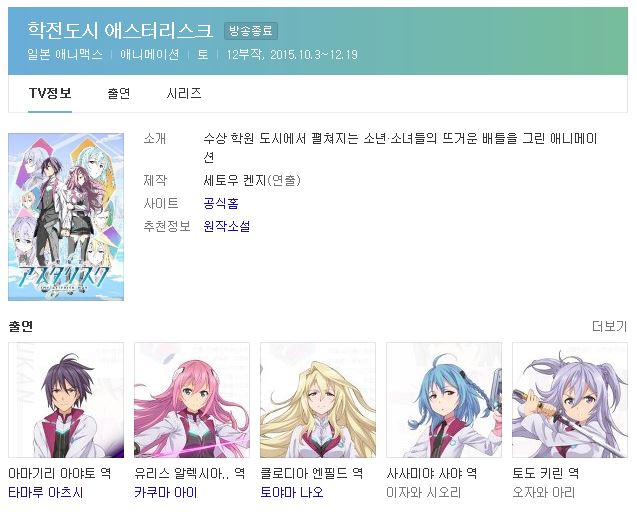Click the 일본 애니맥스 channel text
The width and height of the screenshot is (637, 522).
tap(65, 54)
